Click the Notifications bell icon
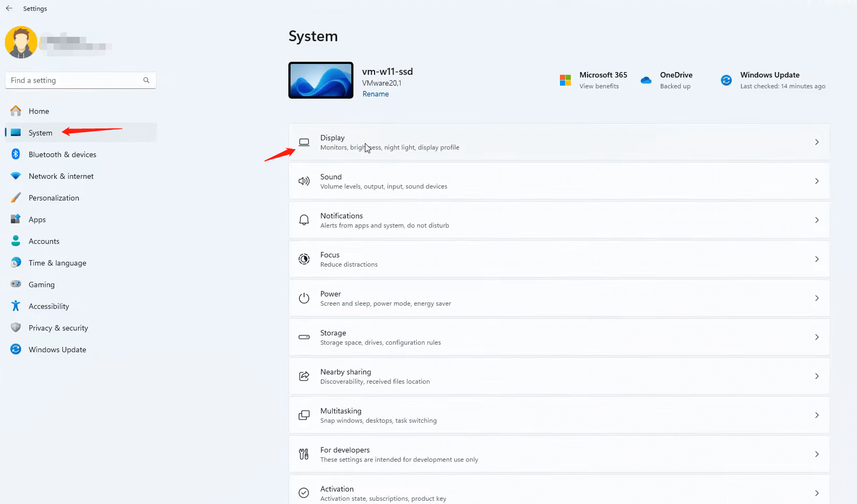The height and width of the screenshot is (504, 857). coord(304,220)
